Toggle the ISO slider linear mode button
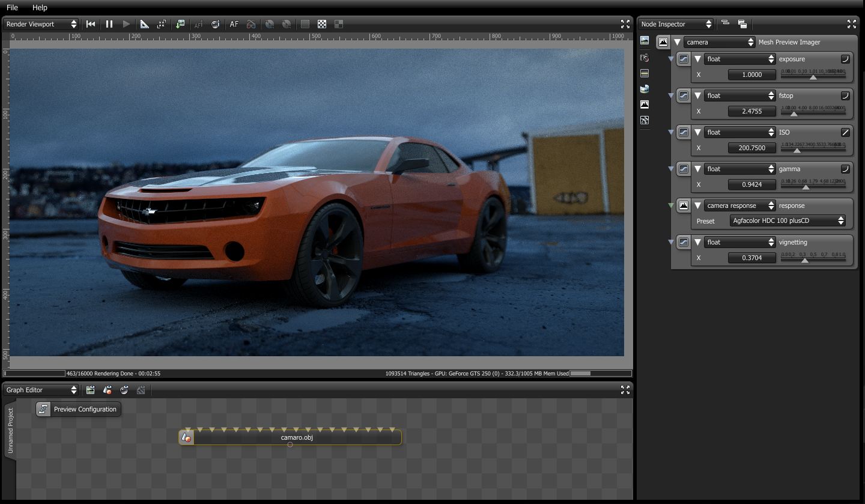 point(845,132)
